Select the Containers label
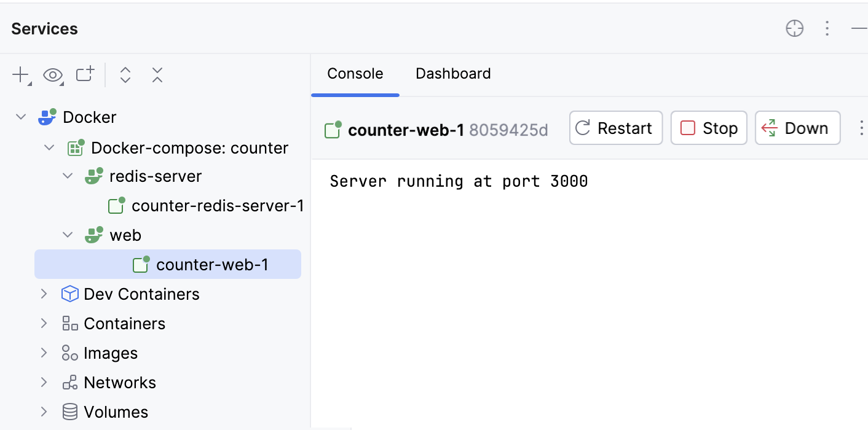The height and width of the screenshot is (430, 868). pyautogui.click(x=125, y=324)
